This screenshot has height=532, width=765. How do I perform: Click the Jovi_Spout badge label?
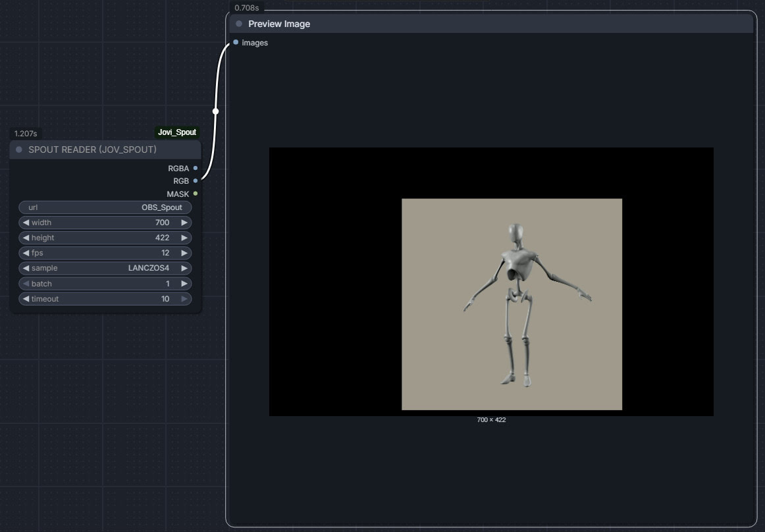coord(176,132)
